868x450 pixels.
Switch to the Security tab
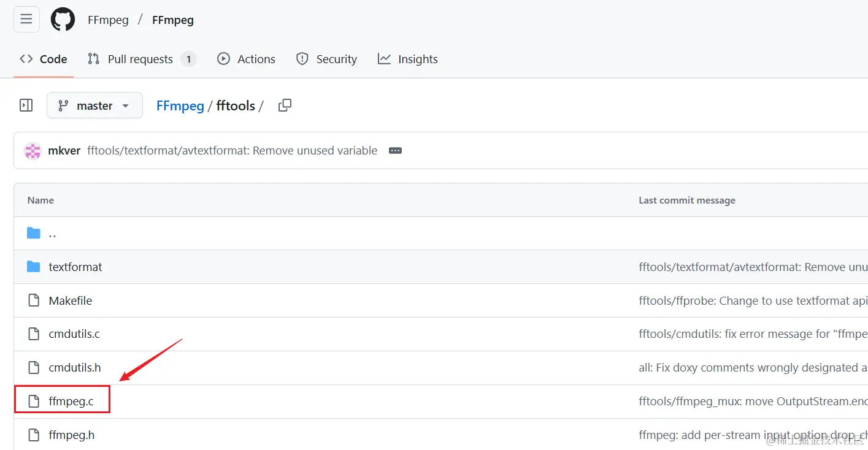click(x=326, y=59)
